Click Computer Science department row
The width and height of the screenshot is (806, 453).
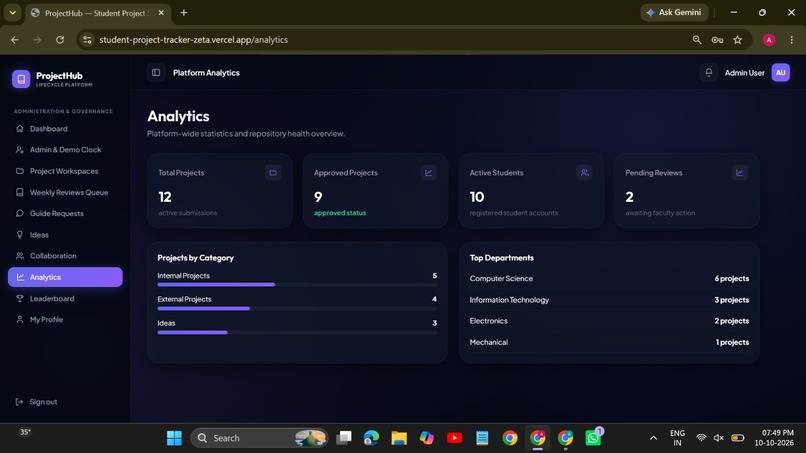(x=609, y=279)
